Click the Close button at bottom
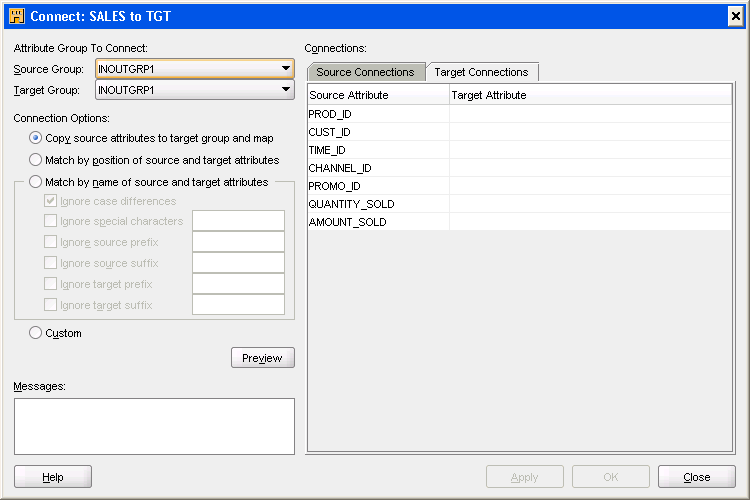The image size is (750, 500). (696, 477)
